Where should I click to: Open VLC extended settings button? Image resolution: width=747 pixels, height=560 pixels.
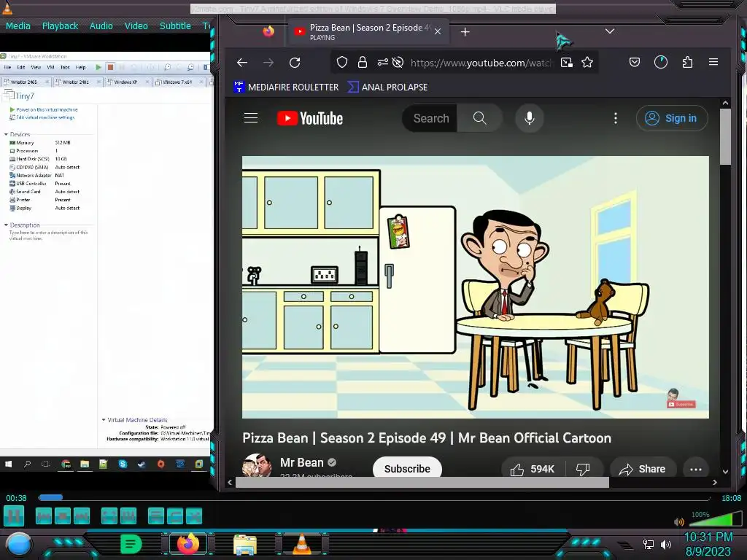point(128,516)
